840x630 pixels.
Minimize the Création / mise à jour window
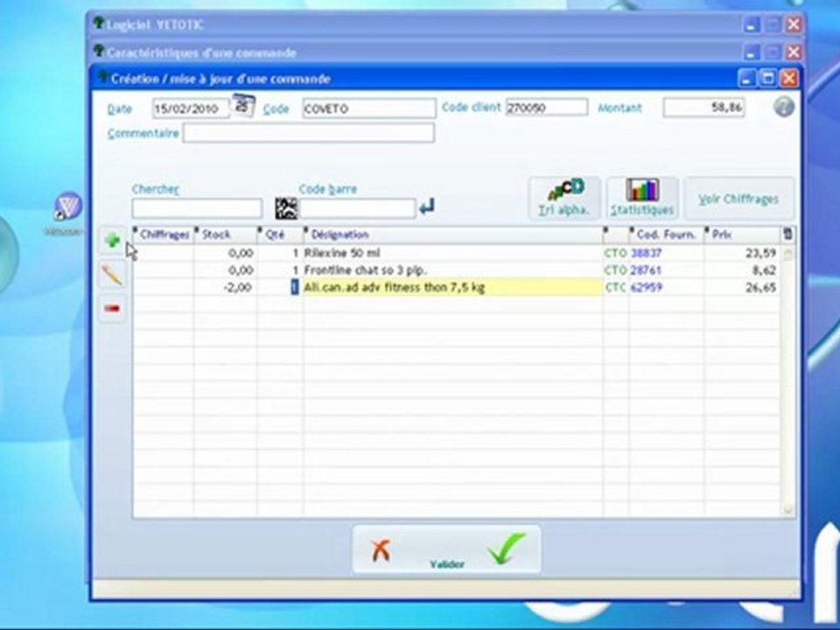(x=747, y=78)
